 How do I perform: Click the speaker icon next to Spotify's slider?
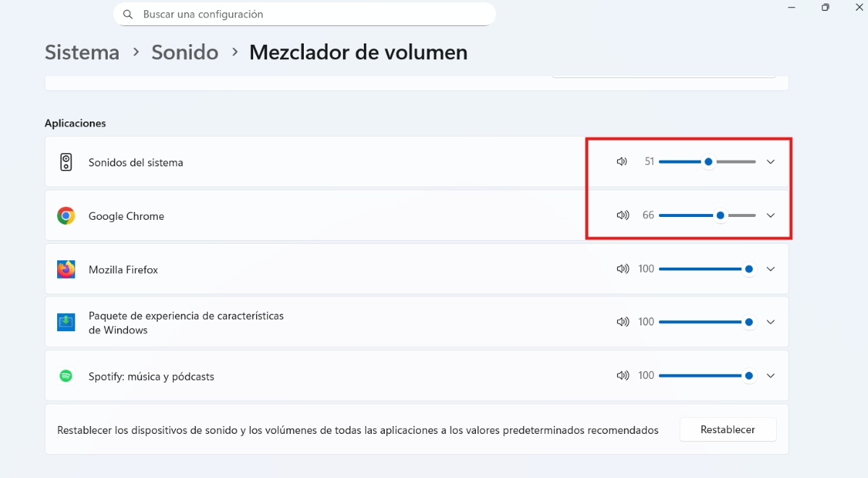pyautogui.click(x=622, y=375)
